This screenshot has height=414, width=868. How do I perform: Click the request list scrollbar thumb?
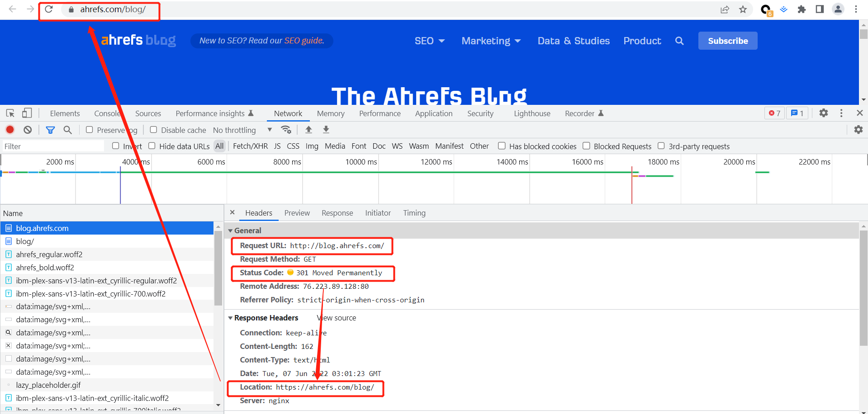tap(218, 268)
